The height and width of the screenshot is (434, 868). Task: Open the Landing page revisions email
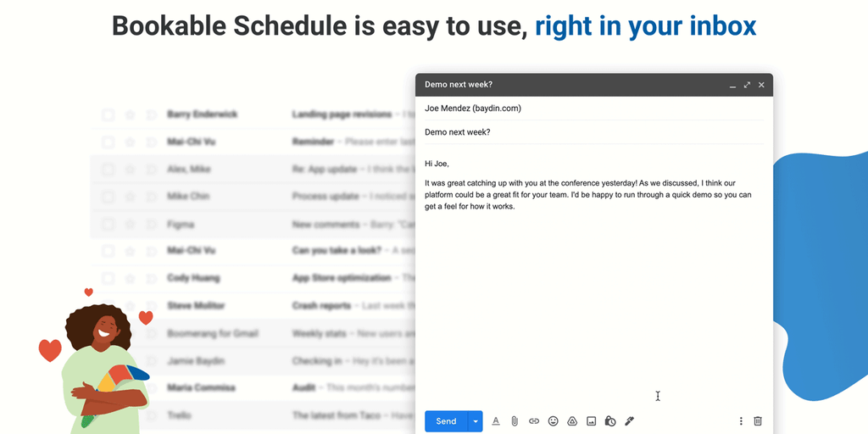pyautogui.click(x=342, y=114)
